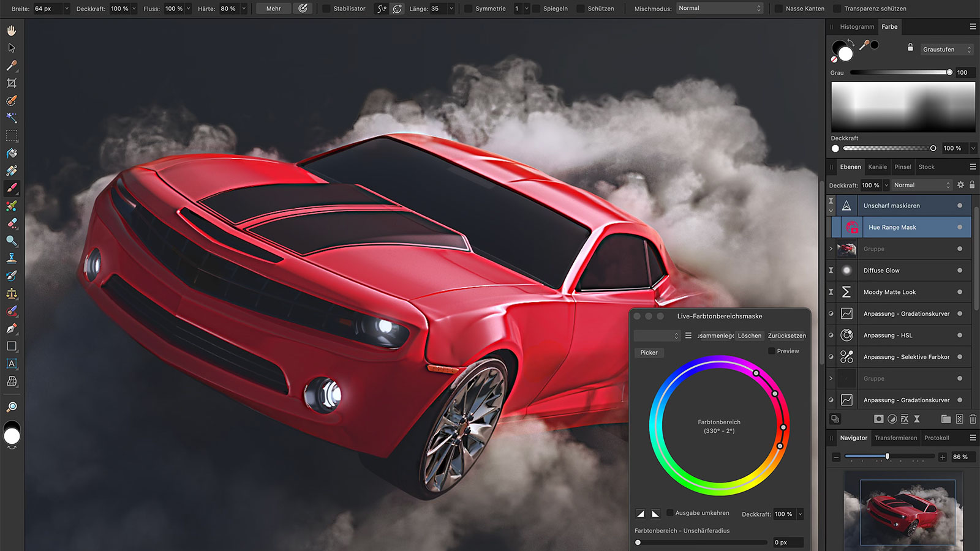Select the Flood Select magic wand tool

pyautogui.click(x=12, y=118)
